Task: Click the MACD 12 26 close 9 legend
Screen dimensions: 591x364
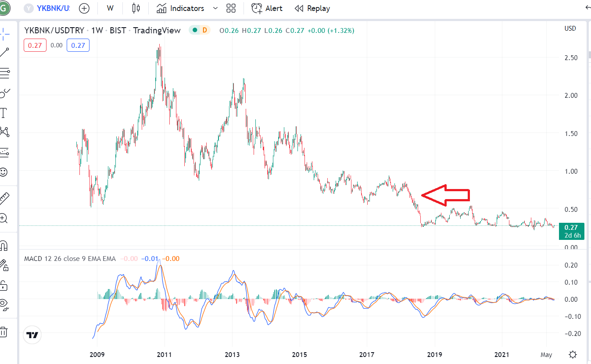Action: (x=70, y=259)
